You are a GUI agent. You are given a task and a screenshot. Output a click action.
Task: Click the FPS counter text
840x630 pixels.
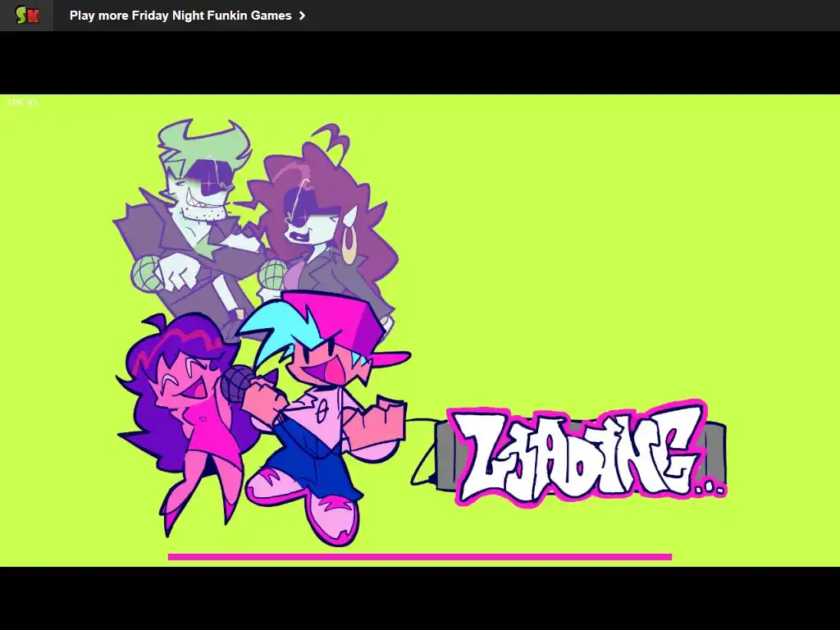(22, 102)
